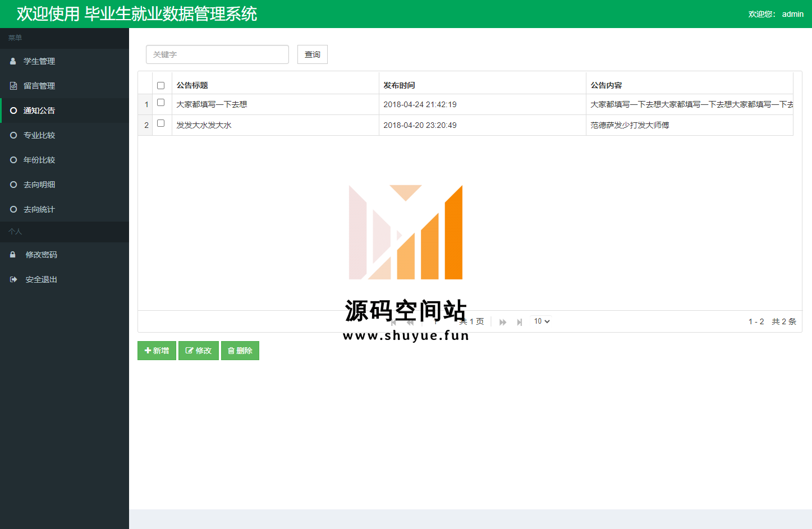Screen dimensions: 812x529
Task: Click the admin username in the header
Action: 792,14
